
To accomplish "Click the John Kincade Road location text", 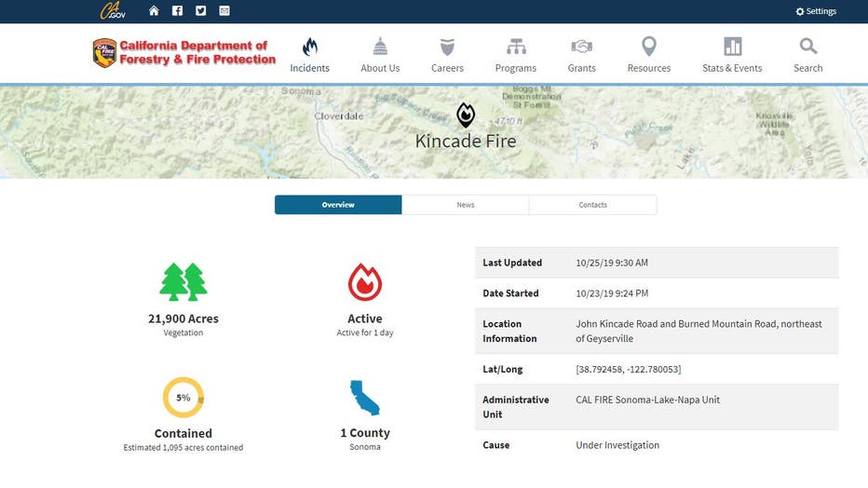I will [698, 331].
